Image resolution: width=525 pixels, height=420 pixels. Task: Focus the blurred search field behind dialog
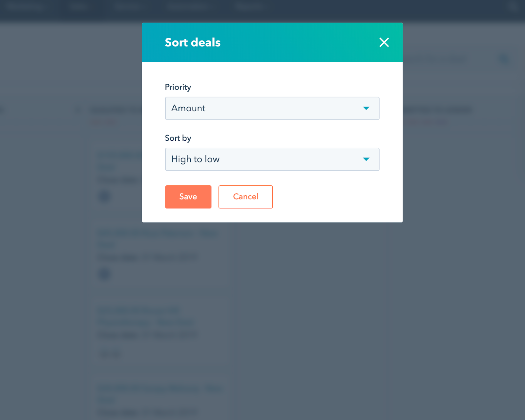436,59
